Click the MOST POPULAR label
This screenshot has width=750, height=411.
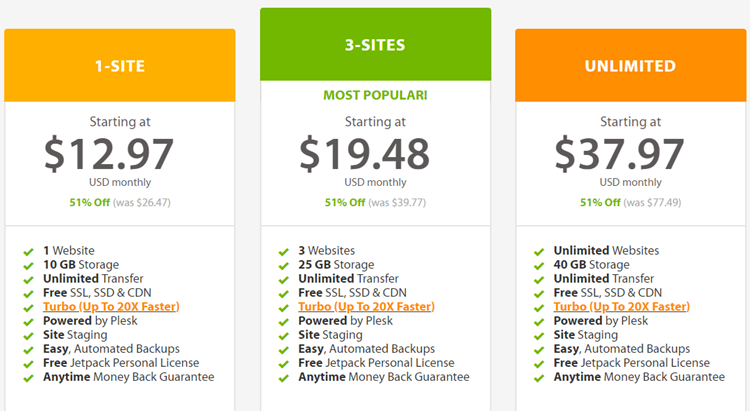(x=375, y=96)
